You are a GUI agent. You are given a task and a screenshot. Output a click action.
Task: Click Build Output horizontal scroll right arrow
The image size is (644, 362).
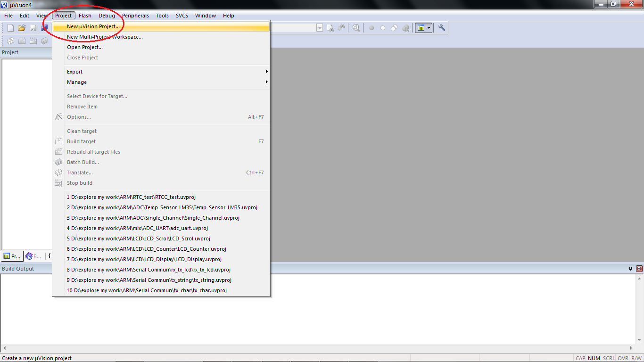coord(632,349)
